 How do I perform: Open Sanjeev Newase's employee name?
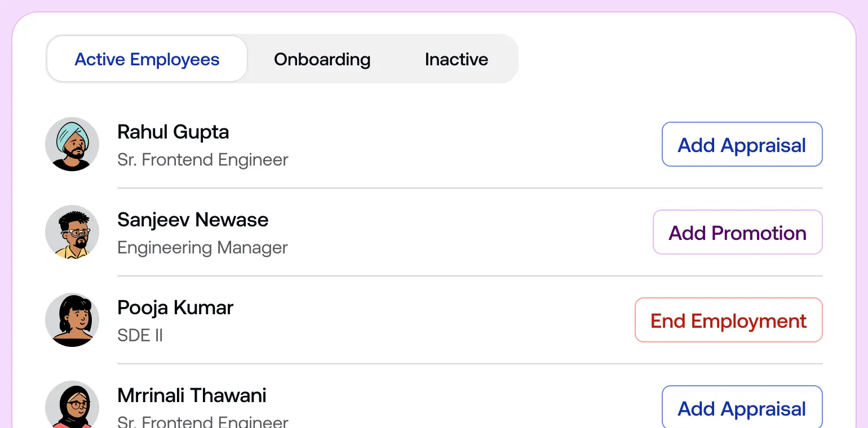(193, 220)
